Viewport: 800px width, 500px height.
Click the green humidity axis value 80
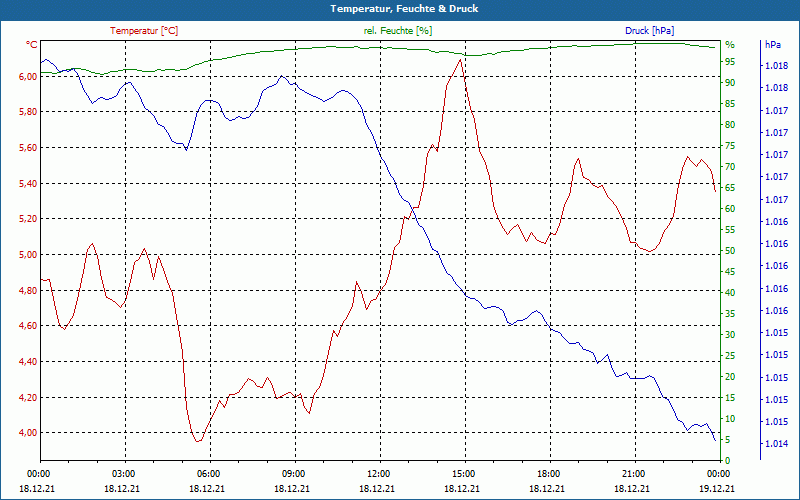[730, 124]
